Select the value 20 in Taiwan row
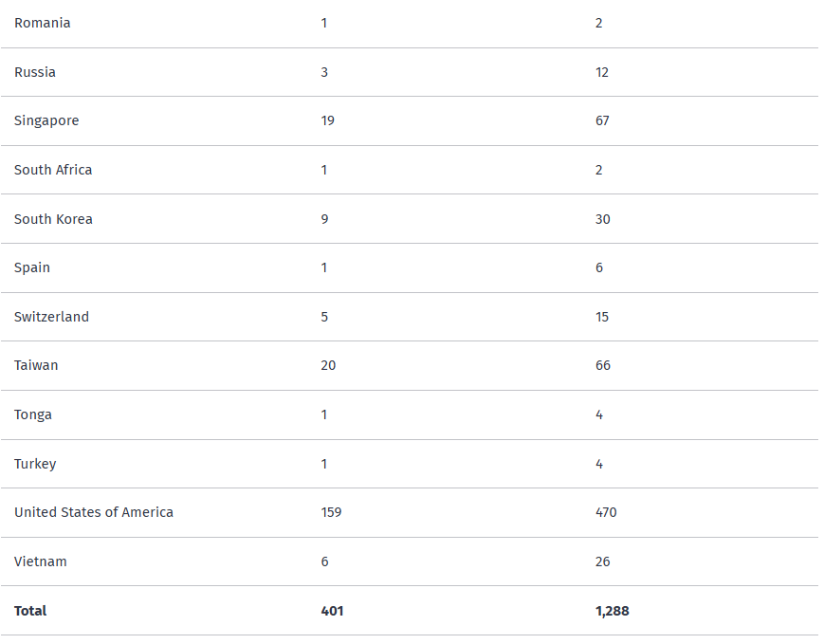Screen dimensions: 824x644 coord(328,365)
